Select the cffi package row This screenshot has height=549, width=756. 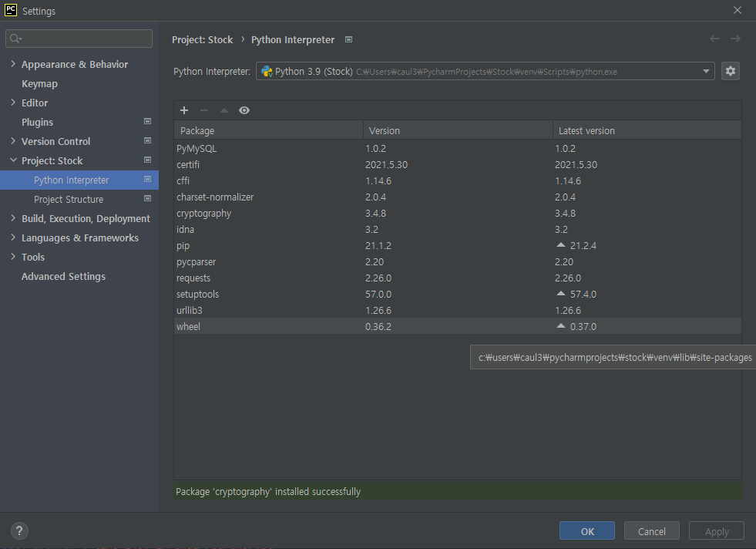[458, 181]
